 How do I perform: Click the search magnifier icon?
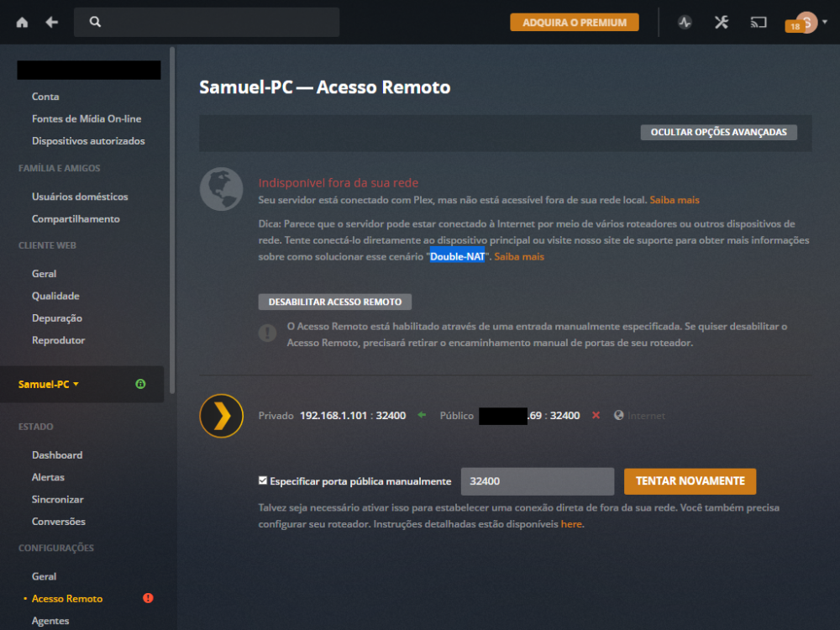95,22
